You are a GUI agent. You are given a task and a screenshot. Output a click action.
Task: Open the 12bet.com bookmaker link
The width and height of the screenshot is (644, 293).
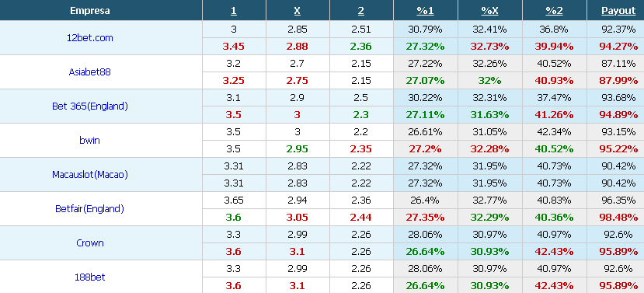pyautogui.click(x=90, y=38)
